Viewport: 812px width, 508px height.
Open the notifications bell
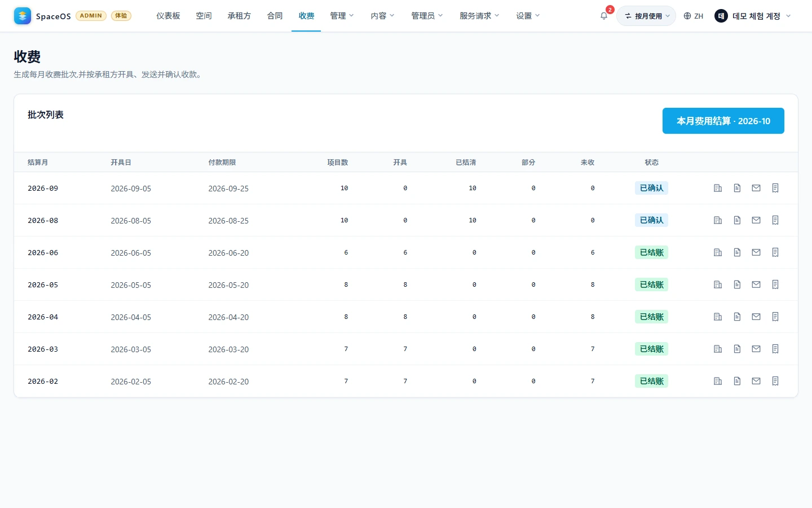(x=604, y=16)
